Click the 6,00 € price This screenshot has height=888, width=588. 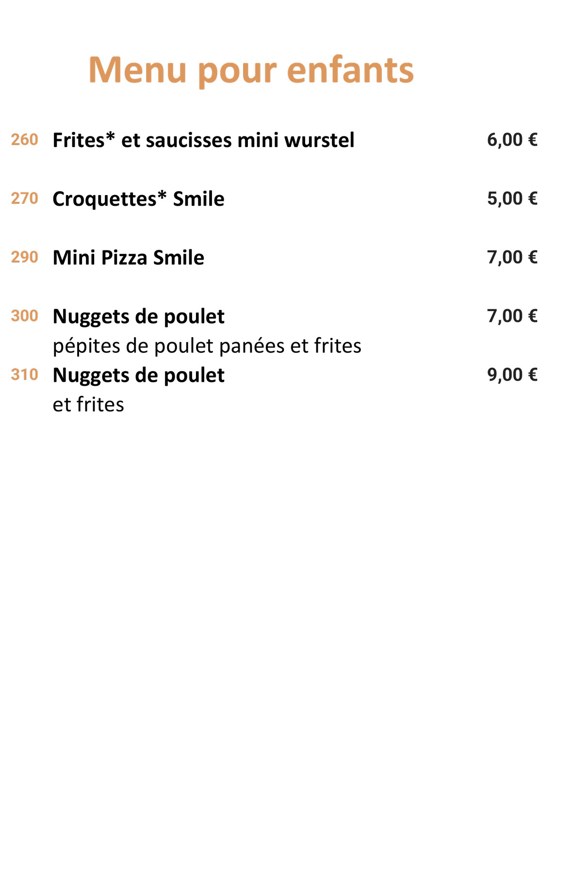coord(512,140)
